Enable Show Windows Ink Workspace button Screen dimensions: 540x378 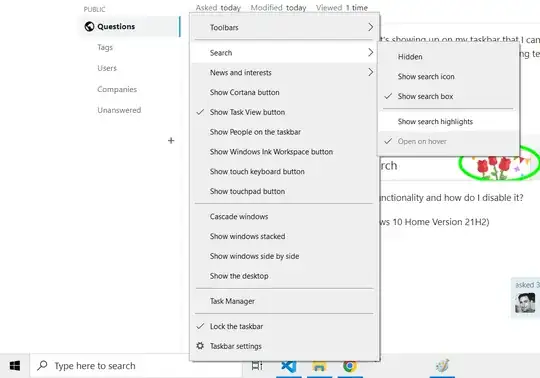pyautogui.click(x=285, y=152)
